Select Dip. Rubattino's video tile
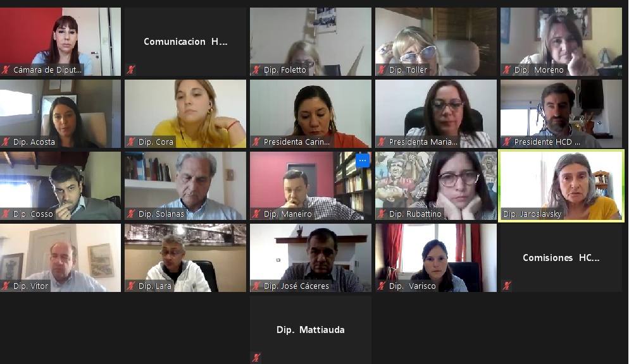The image size is (629, 364). 436,186
